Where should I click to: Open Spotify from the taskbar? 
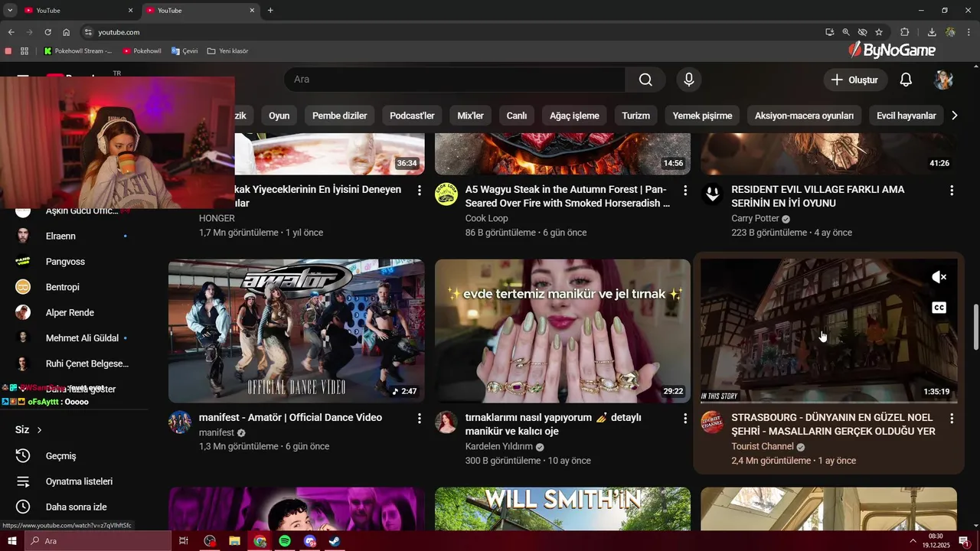285,541
